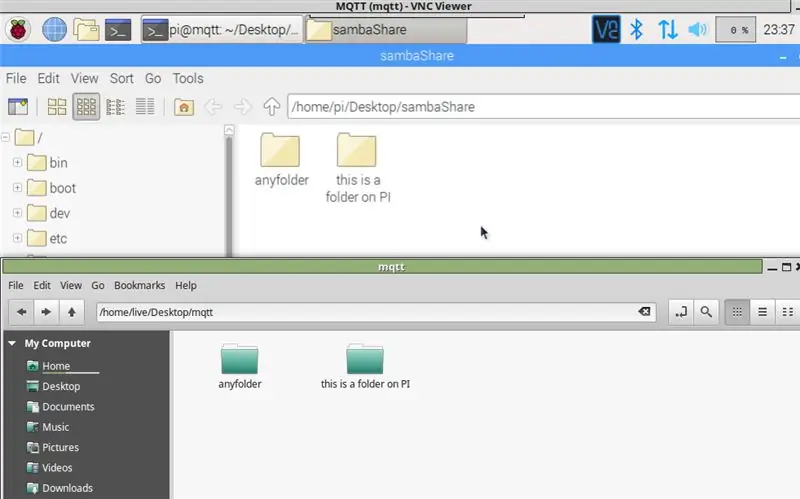Open the Sort menu in sambaShare

(x=121, y=78)
